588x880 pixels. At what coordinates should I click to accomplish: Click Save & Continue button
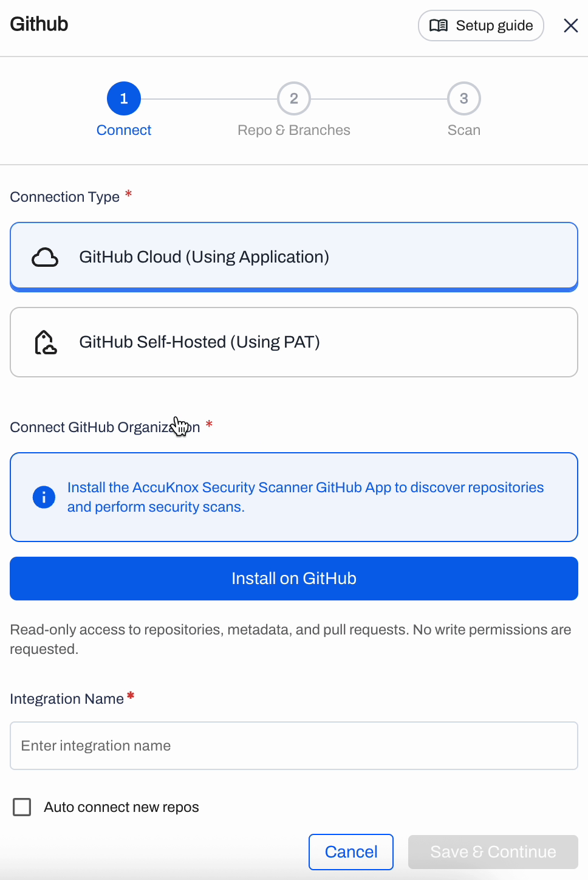(493, 852)
